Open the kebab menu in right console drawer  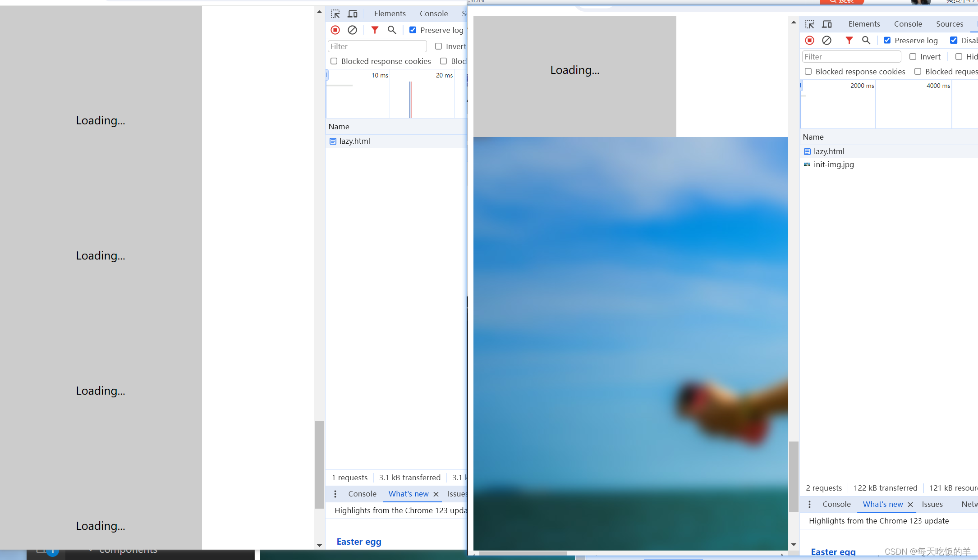[x=809, y=504]
